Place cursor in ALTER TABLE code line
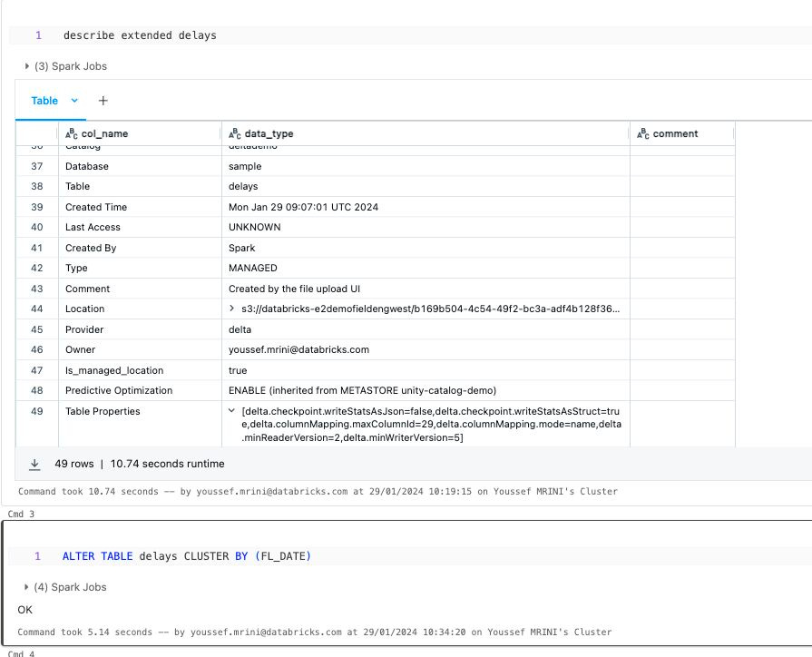Image resolution: width=812 pixels, height=657 pixels. [x=186, y=556]
